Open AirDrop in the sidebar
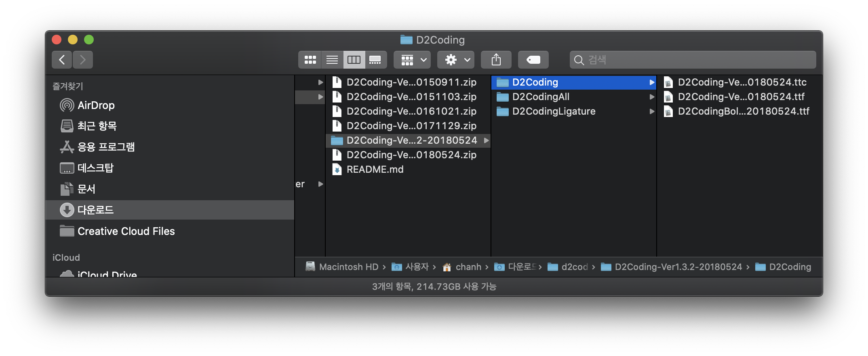 tap(170, 105)
